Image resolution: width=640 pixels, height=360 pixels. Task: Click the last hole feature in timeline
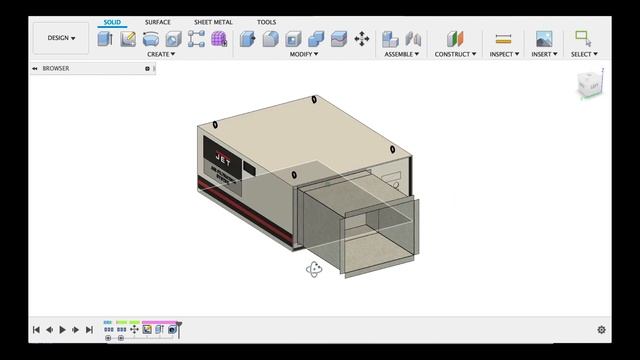pyautogui.click(x=172, y=329)
